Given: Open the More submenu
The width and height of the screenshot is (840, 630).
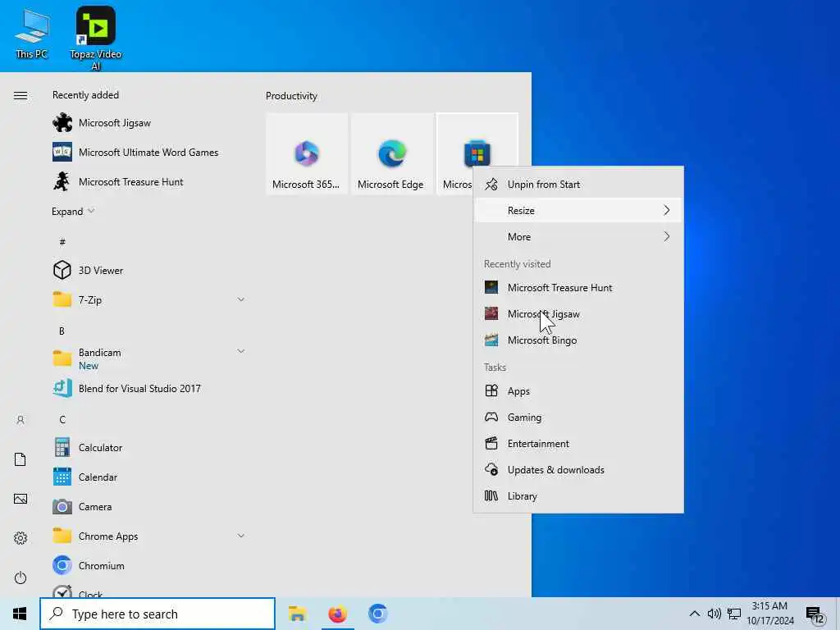Looking at the screenshot, I should (x=578, y=237).
